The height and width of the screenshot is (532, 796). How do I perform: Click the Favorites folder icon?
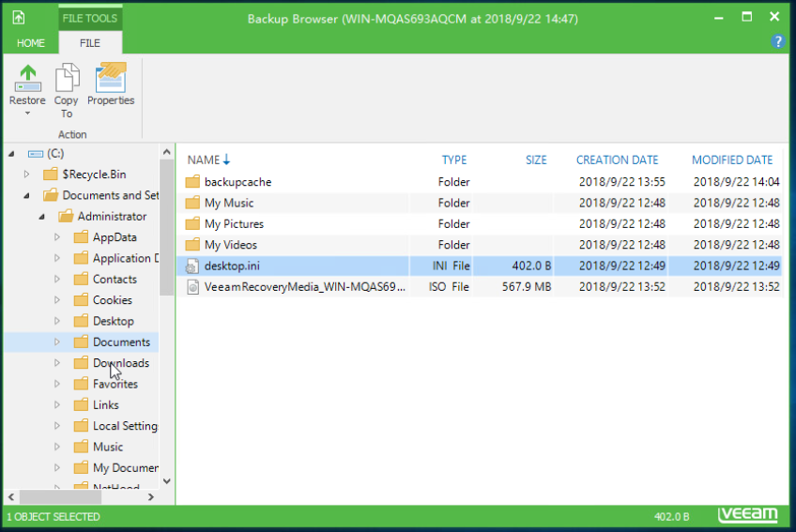(81, 384)
